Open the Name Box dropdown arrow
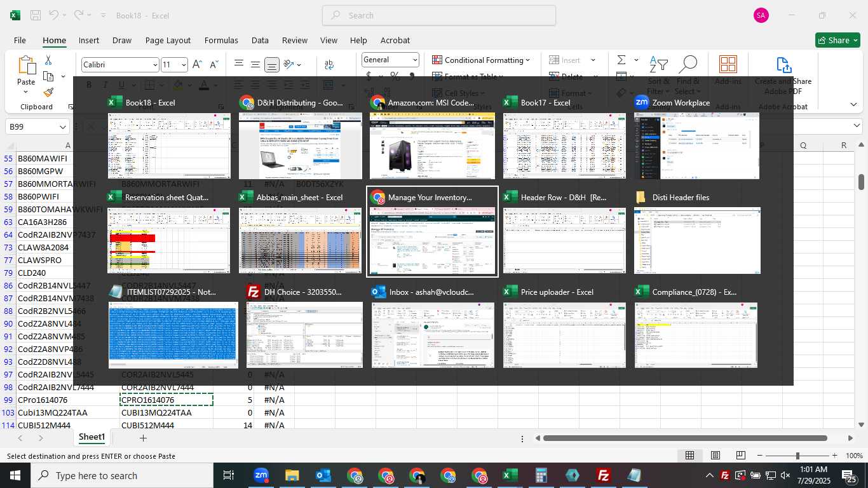Screen dimensions: 868x488 click(63, 127)
